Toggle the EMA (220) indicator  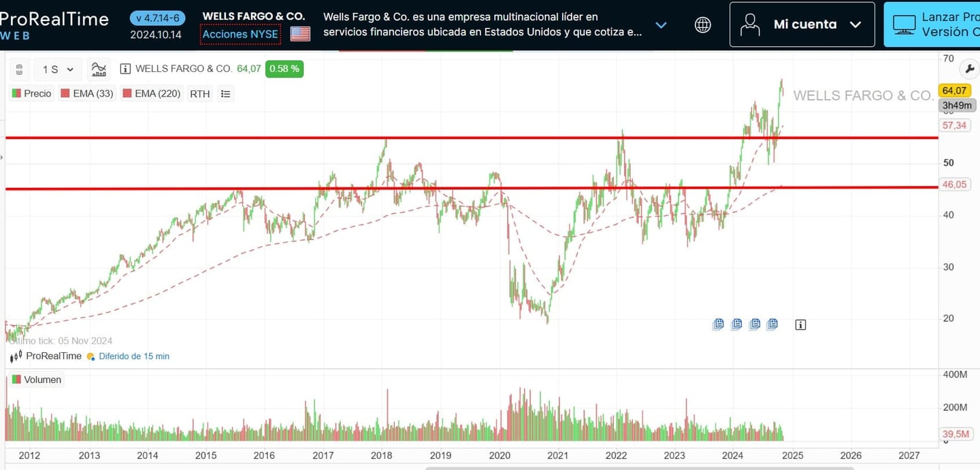(x=151, y=94)
